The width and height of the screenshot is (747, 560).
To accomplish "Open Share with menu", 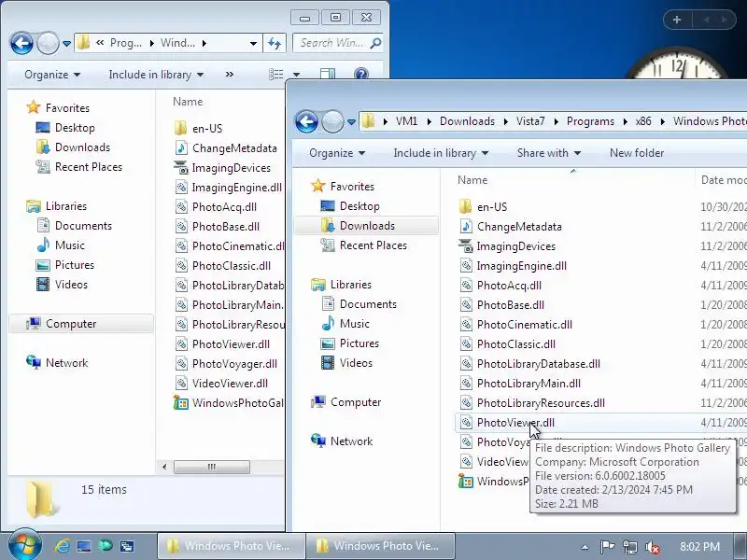I will pos(549,153).
